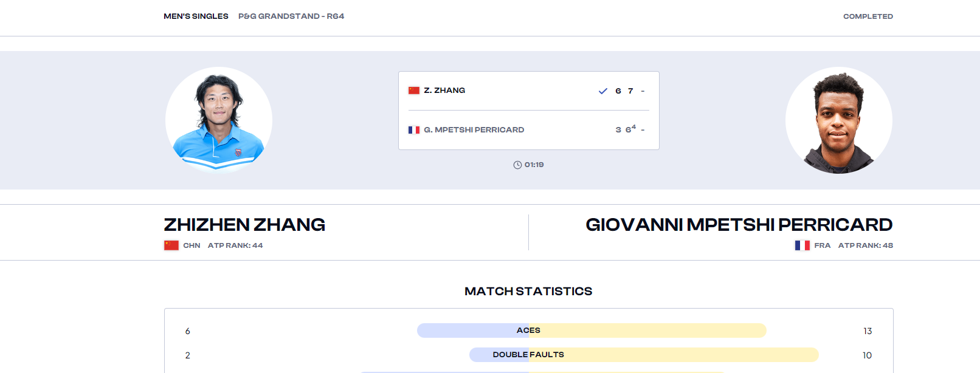The width and height of the screenshot is (980, 373).
Task: Click ATP Rank: 44 text
Action: point(235,245)
